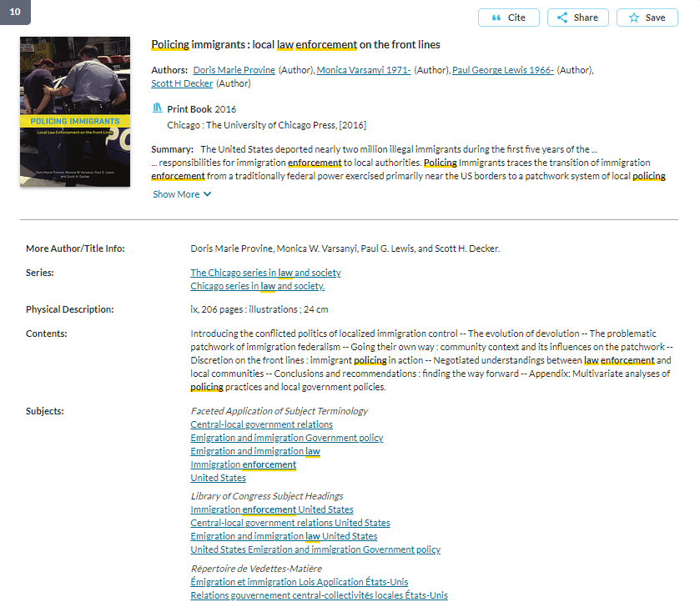
Task: Open subject Emigration and immigration Government policy
Action: pyautogui.click(x=287, y=438)
